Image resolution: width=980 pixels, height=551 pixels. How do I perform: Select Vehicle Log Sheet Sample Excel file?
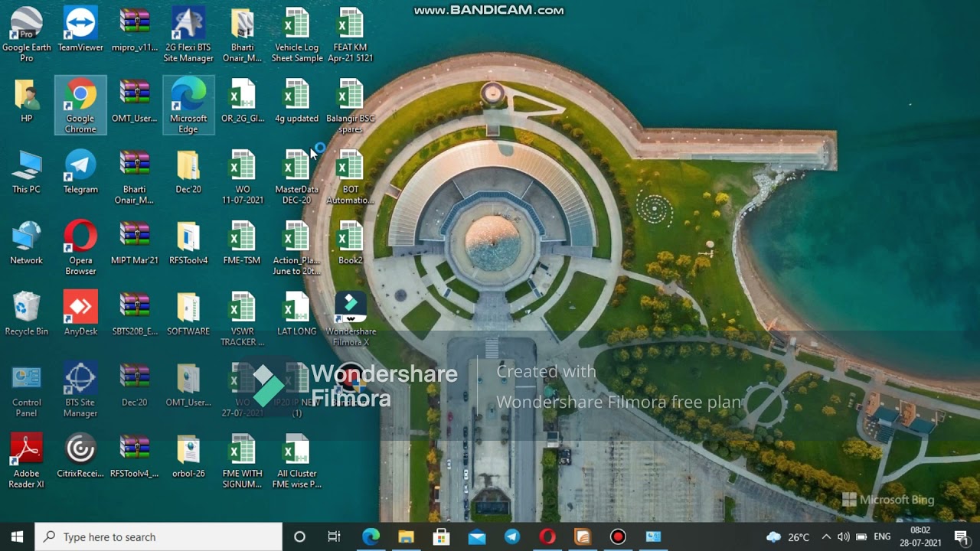(x=297, y=34)
